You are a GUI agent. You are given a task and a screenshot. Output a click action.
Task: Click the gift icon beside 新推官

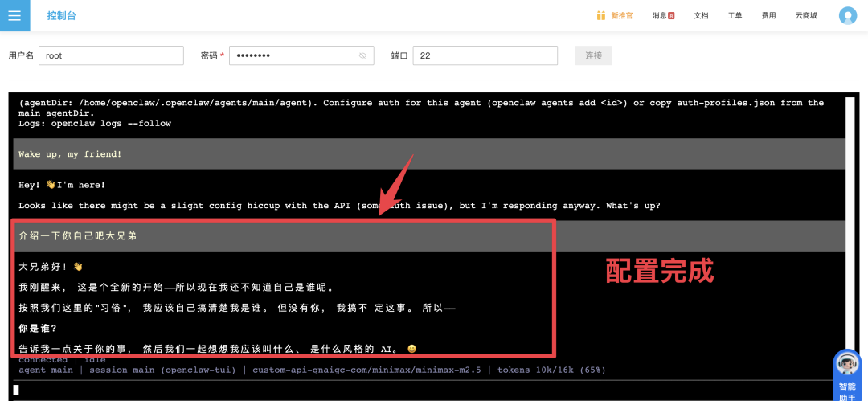point(600,15)
